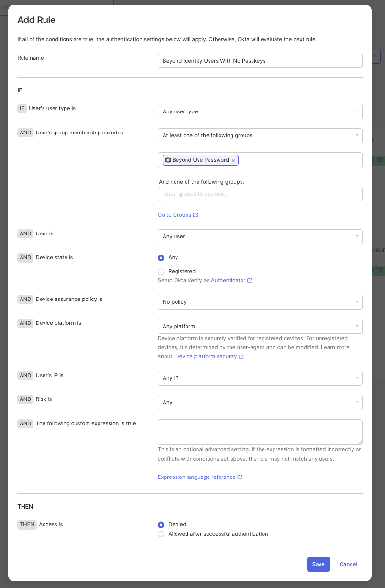Click external link icon beside Device platform security

242,357
